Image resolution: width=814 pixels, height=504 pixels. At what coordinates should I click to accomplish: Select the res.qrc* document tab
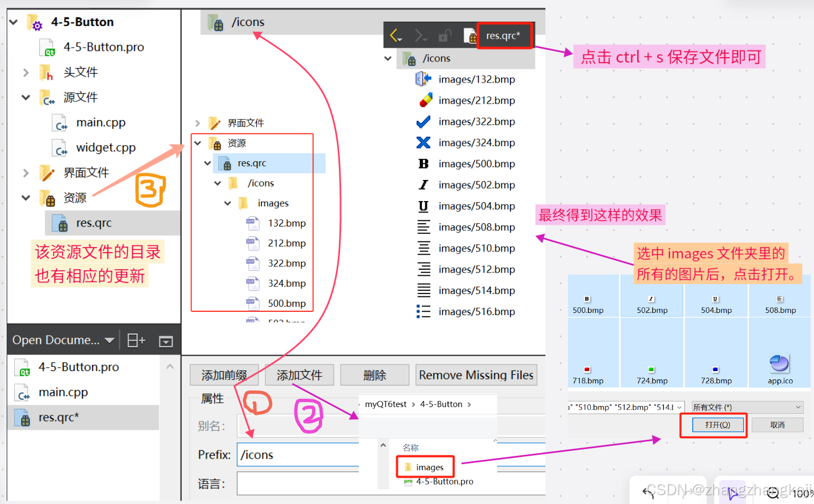[x=503, y=36]
